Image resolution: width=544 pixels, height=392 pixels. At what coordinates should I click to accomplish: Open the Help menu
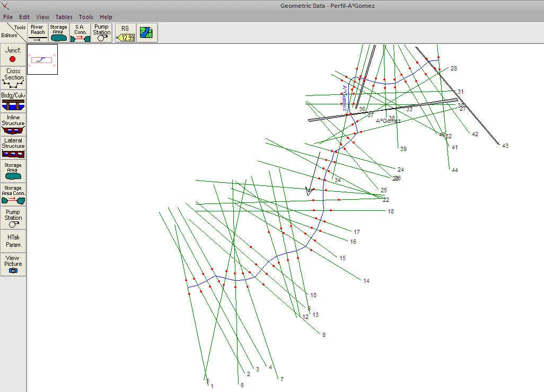(106, 17)
